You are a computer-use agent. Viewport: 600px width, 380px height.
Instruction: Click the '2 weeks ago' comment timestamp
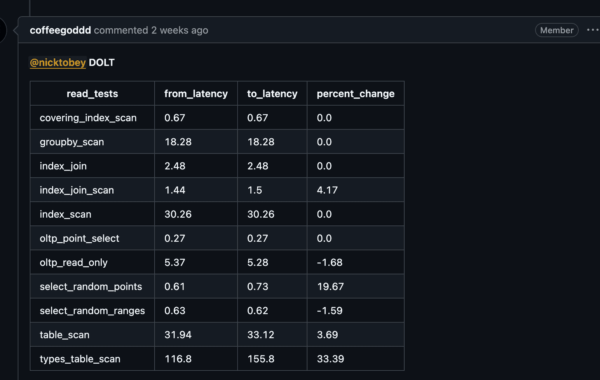point(179,30)
